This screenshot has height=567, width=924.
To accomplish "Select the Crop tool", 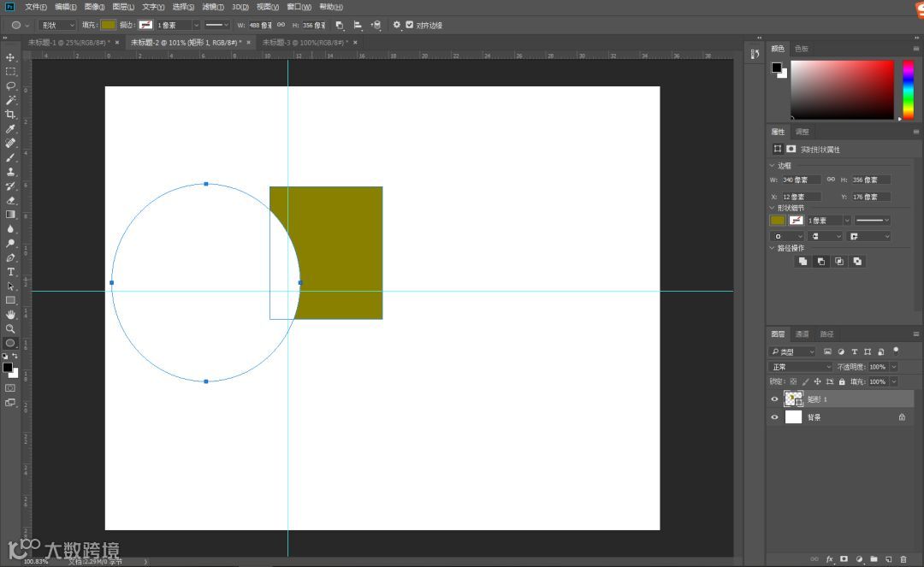I will point(11,115).
